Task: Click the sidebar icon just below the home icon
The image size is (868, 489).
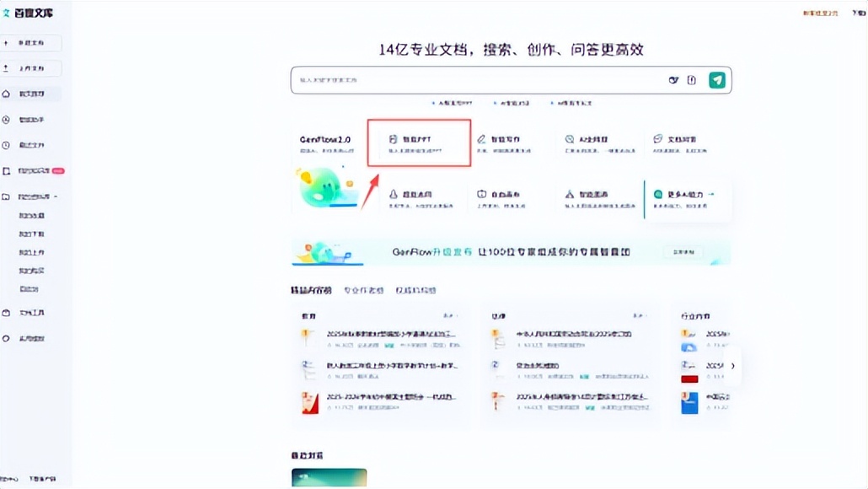Action: (x=6, y=120)
